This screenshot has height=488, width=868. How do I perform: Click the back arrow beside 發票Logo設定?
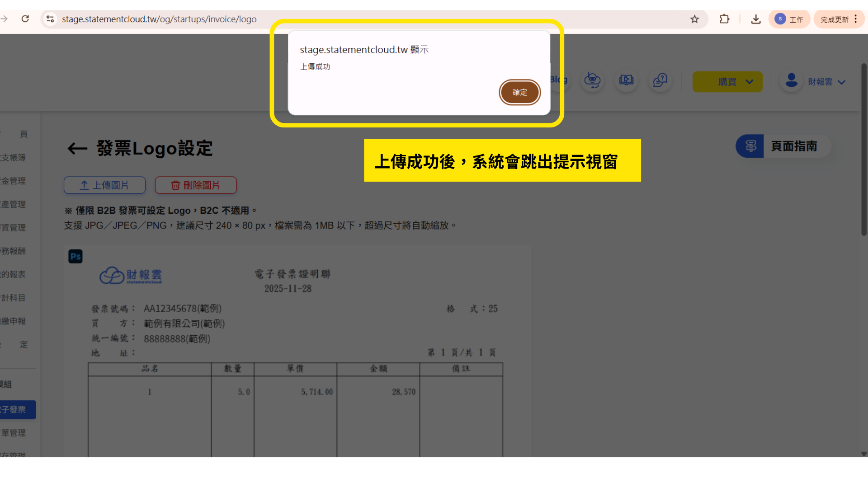click(x=77, y=149)
